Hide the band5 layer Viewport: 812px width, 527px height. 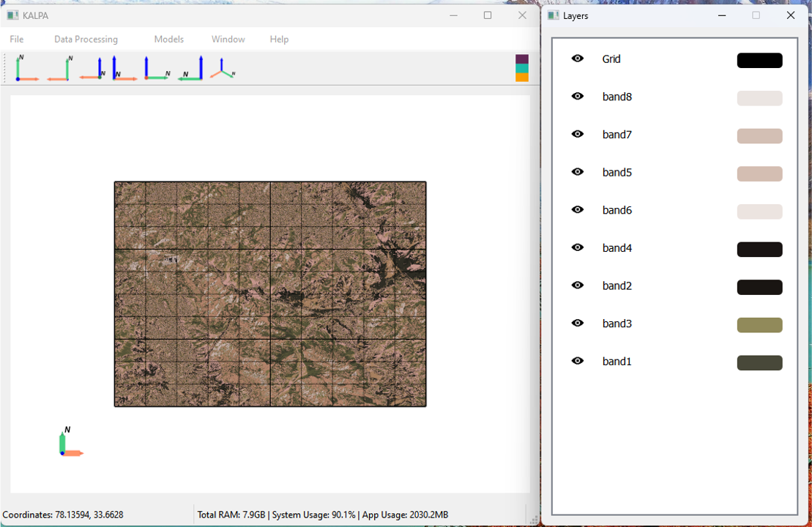[578, 172]
